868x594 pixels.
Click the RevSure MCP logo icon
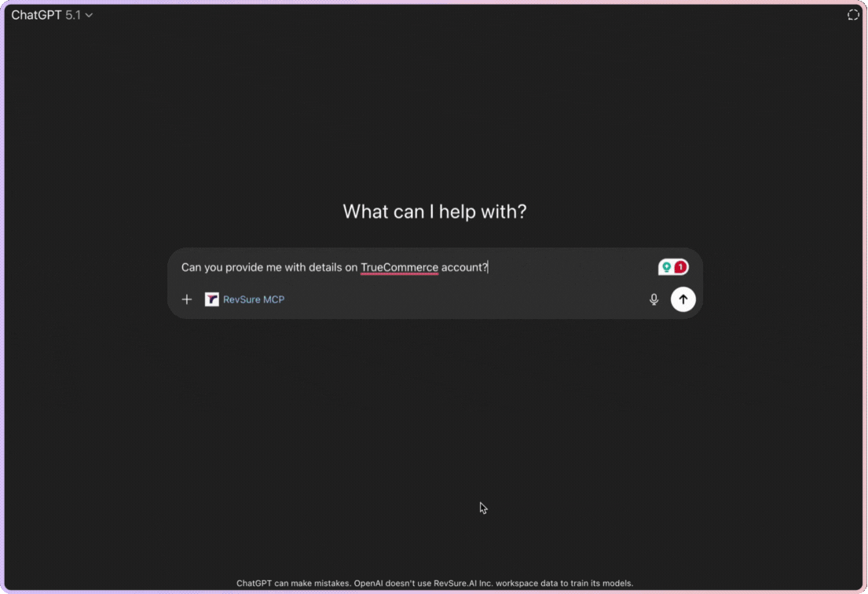coord(212,299)
